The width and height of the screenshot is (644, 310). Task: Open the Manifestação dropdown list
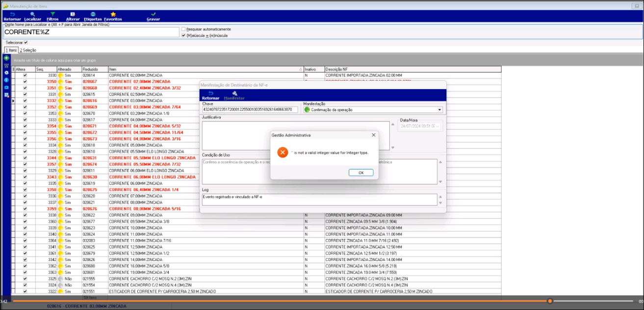click(439, 110)
